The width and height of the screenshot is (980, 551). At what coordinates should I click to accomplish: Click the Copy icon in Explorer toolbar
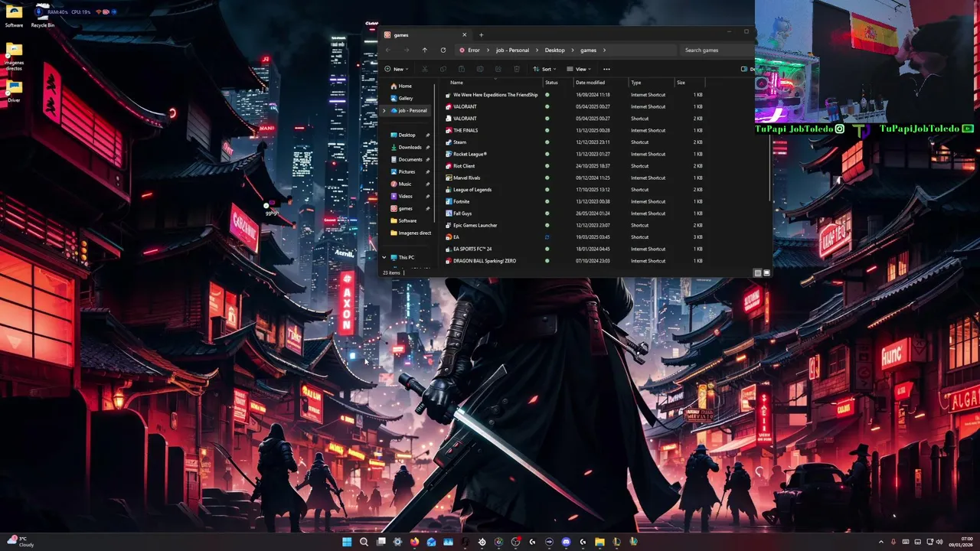pyautogui.click(x=443, y=69)
